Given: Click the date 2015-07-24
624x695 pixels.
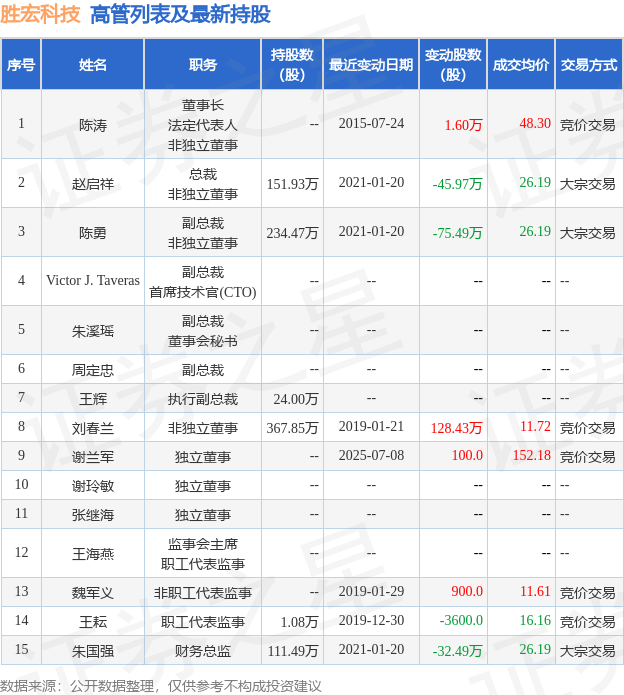Looking at the screenshot, I should (371, 123).
